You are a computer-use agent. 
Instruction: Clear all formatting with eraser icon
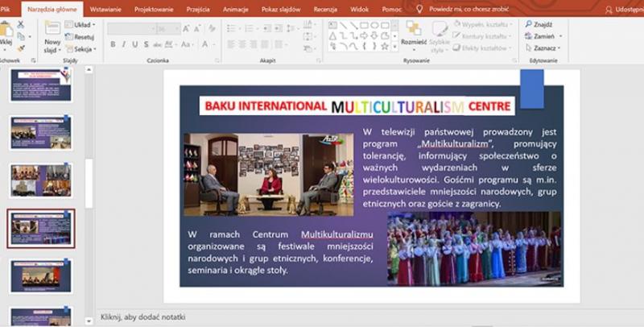212,29
